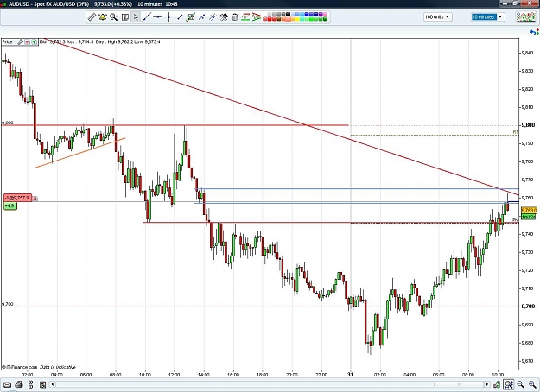
Task: Click the green plus icon in Price panel header
Action: click(x=34, y=42)
